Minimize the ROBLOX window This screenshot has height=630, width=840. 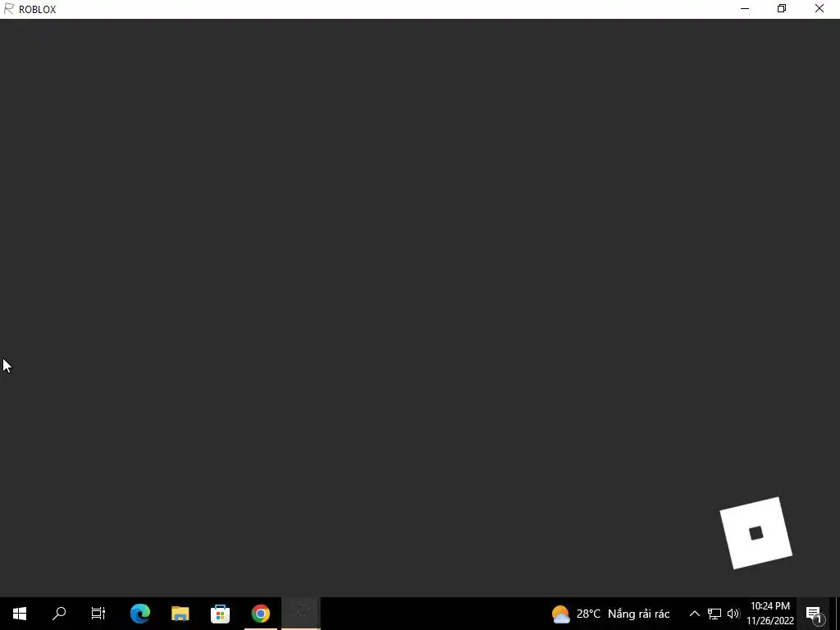click(x=745, y=8)
